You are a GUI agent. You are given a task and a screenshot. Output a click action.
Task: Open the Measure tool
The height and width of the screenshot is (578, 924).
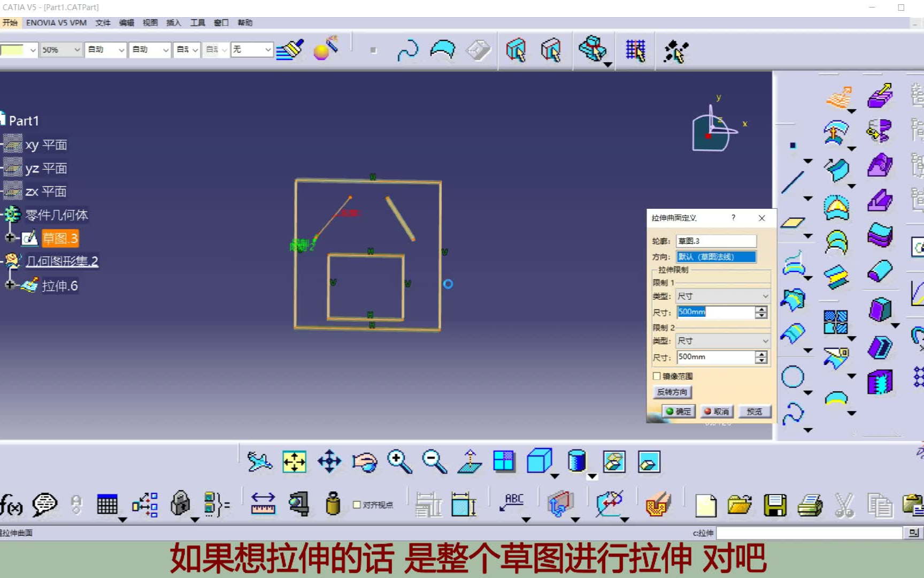263,503
